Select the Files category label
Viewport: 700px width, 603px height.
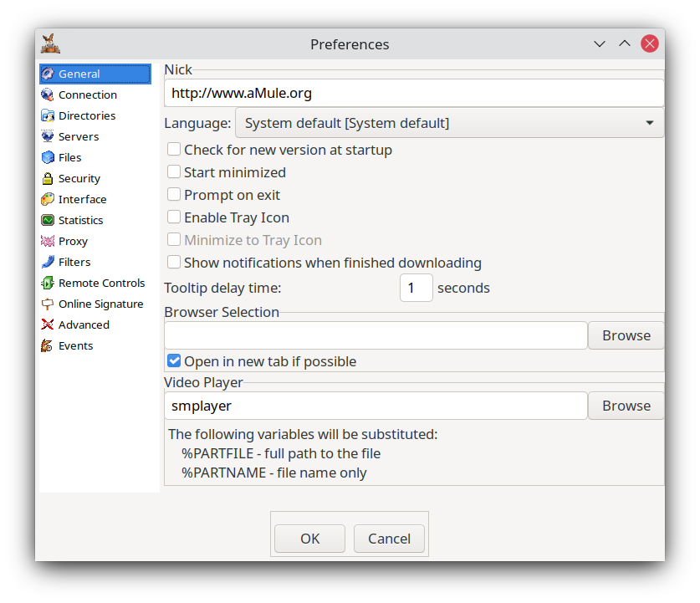coord(70,157)
